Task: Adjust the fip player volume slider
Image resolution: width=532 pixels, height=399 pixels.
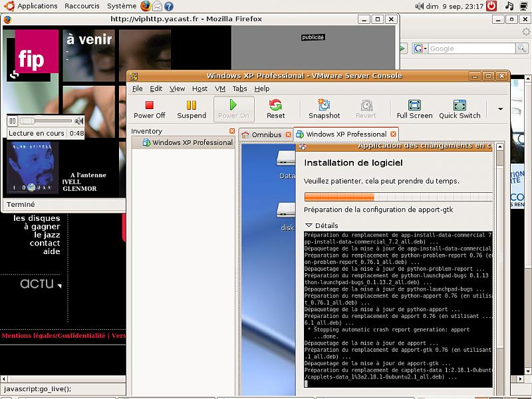Action: [x=46, y=121]
